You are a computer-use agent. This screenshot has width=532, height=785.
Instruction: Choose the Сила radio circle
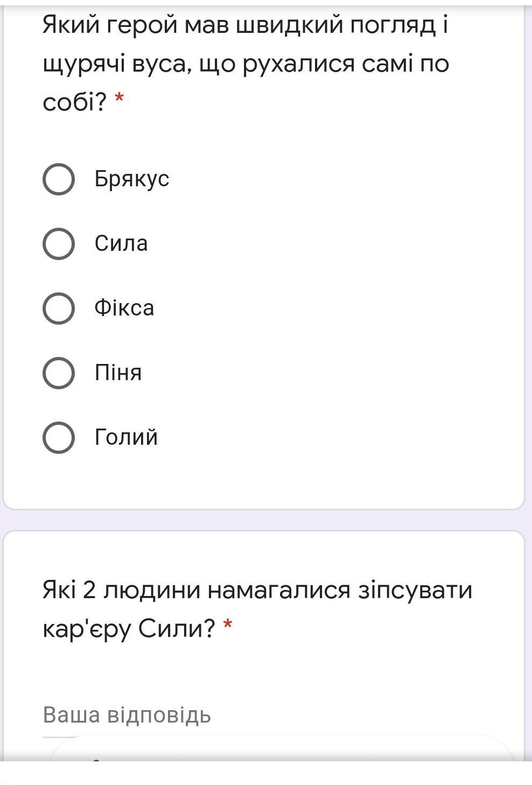click(59, 244)
